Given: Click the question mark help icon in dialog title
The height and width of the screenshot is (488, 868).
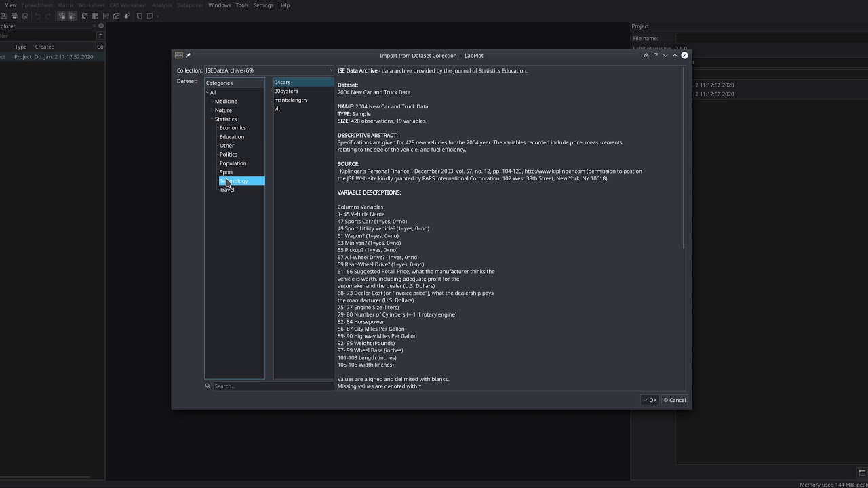Looking at the screenshot, I should (x=655, y=55).
